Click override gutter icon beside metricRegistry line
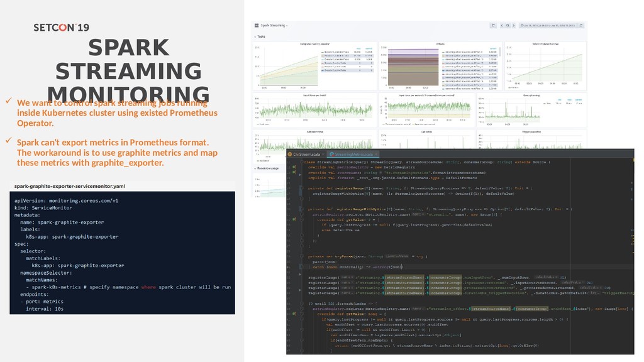 click(294, 167)
